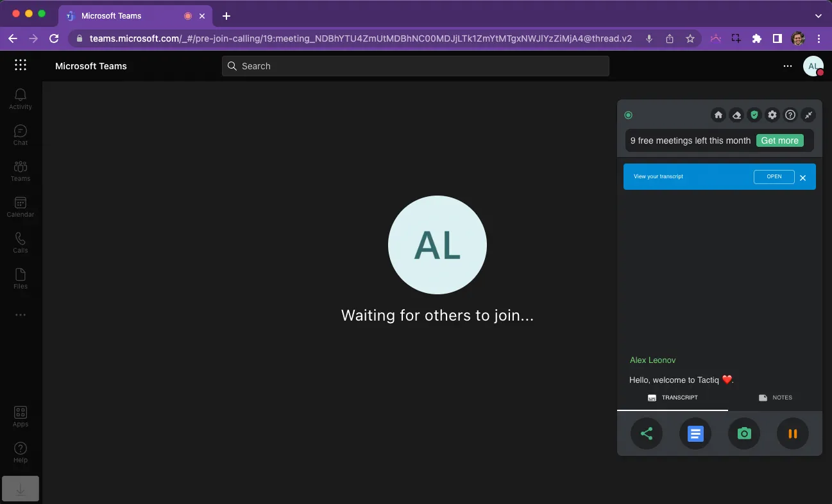
Task: Open Teams section in sidebar
Action: 21,171
